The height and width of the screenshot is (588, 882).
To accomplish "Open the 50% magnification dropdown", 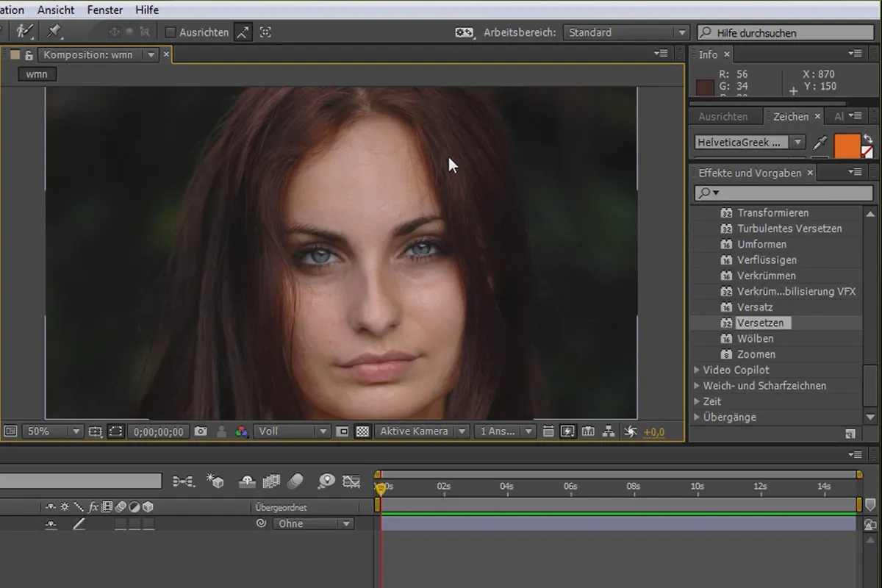I will tap(52, 431).
